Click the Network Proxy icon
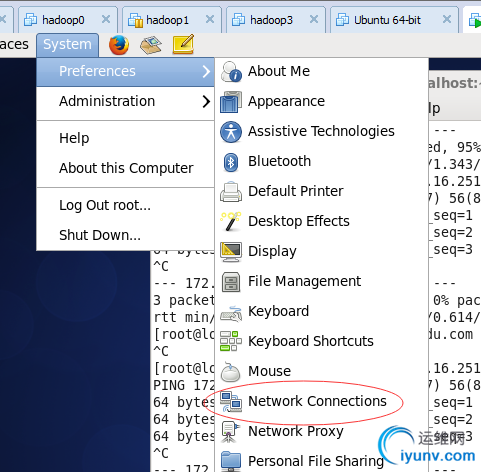Screen dimensions: 481x472 point(230,432)
